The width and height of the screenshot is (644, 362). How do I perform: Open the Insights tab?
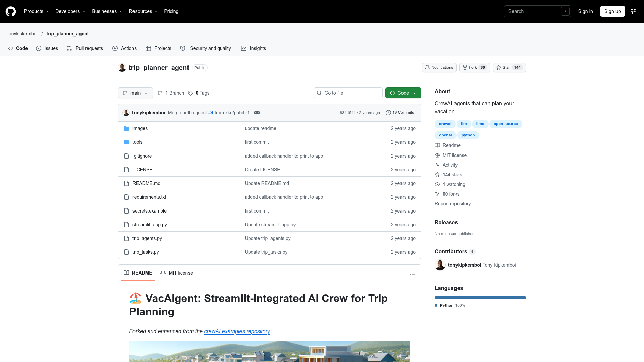(x=253, y=48)
